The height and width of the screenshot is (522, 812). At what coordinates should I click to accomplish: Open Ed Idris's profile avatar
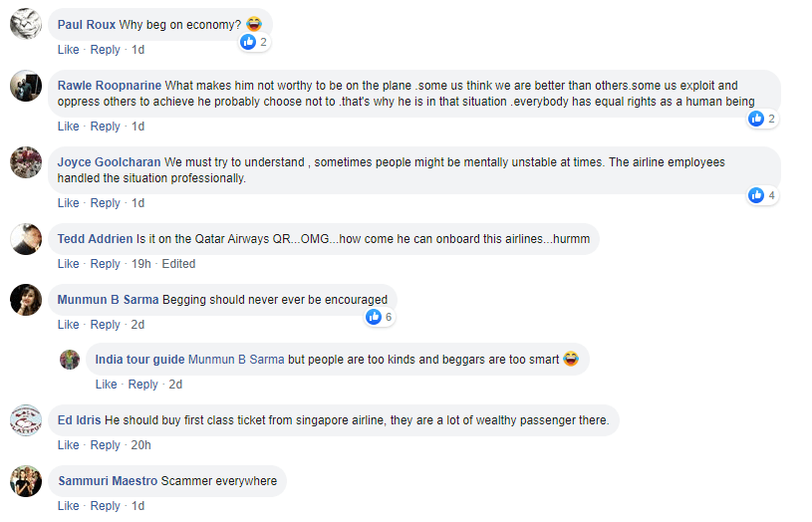(26, 420)
